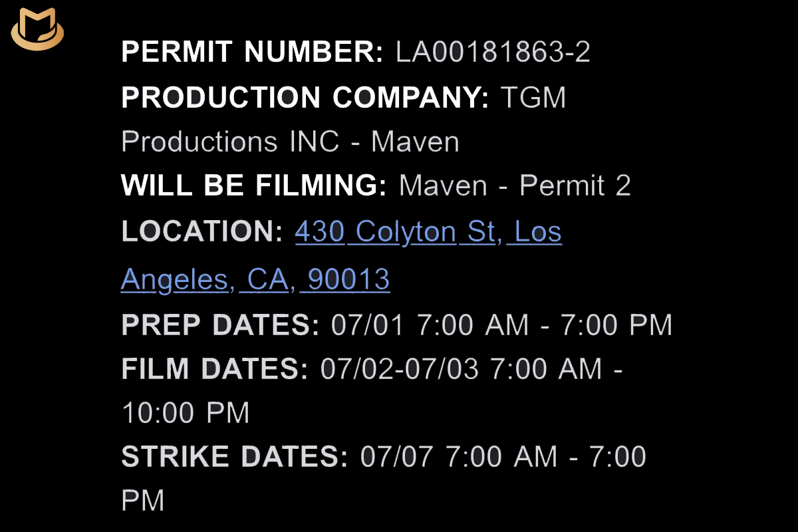
Task: Click the PERMIT NUMBER label
Action: (252, 52)
